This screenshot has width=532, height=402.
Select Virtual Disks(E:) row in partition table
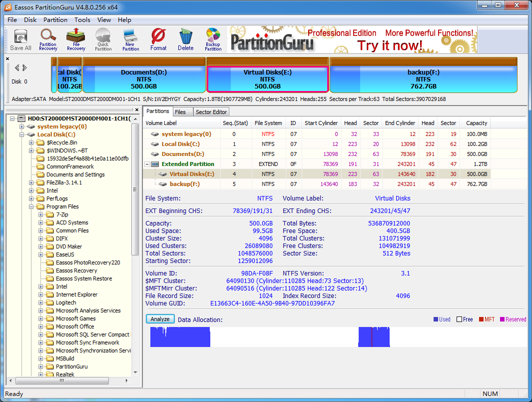317,174
